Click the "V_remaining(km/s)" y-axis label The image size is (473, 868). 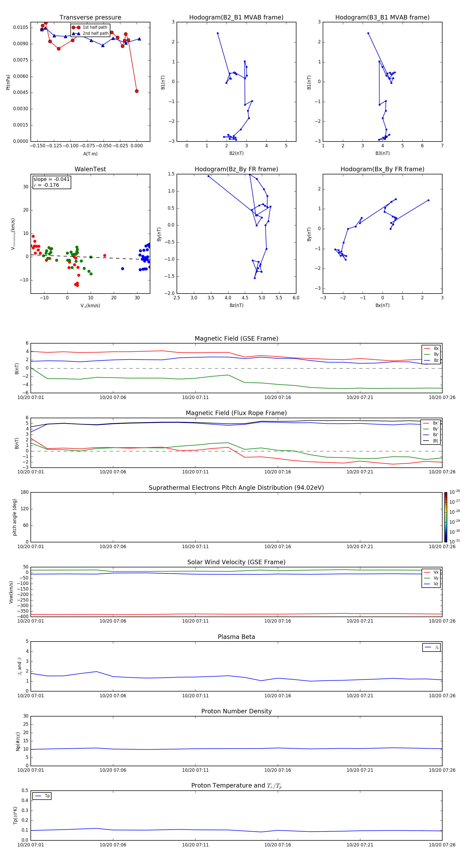13,234
